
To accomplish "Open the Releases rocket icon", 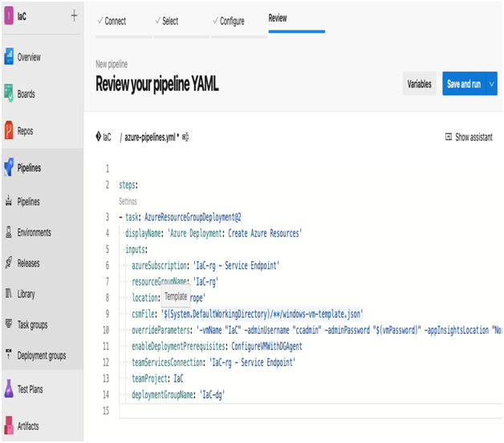I will [x=9, y=262].
